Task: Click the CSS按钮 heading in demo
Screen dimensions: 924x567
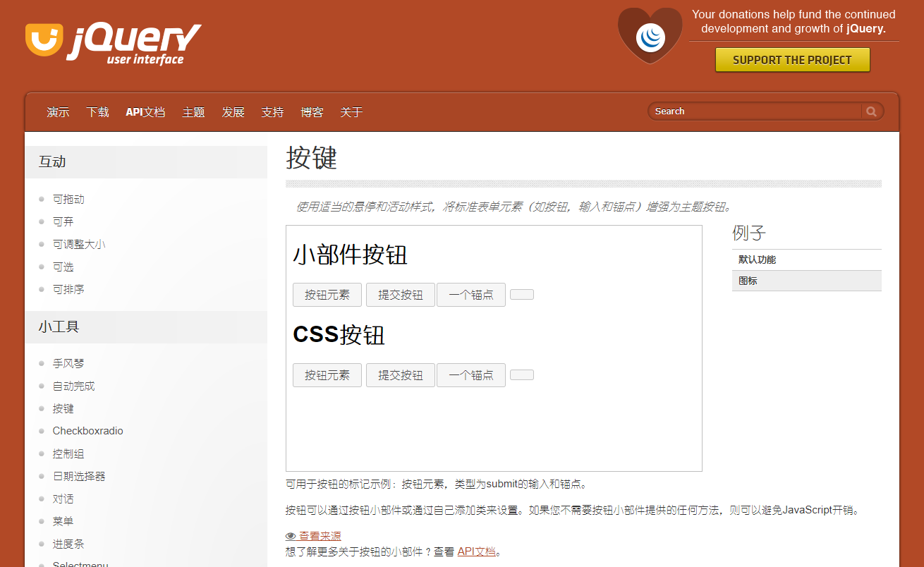Action: click(x=339, y=334)
